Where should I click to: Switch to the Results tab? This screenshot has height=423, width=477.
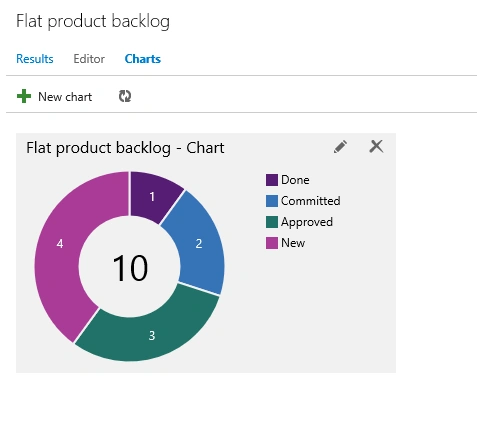[35, 59]
